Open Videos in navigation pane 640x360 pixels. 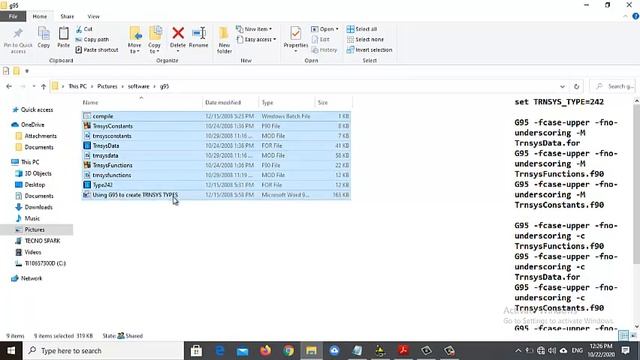[x=28, y=252]
